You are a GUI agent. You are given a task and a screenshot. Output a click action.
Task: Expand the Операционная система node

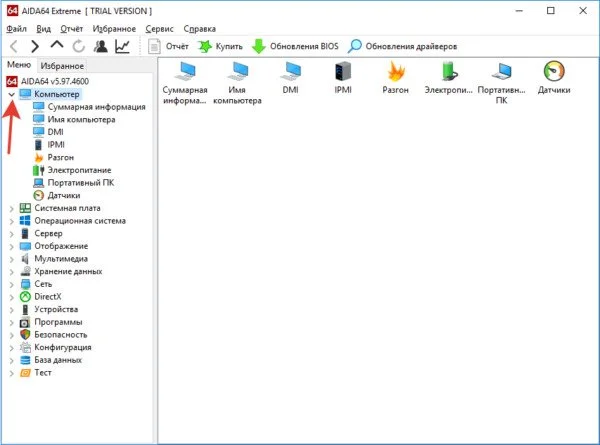tap(11, 221)
